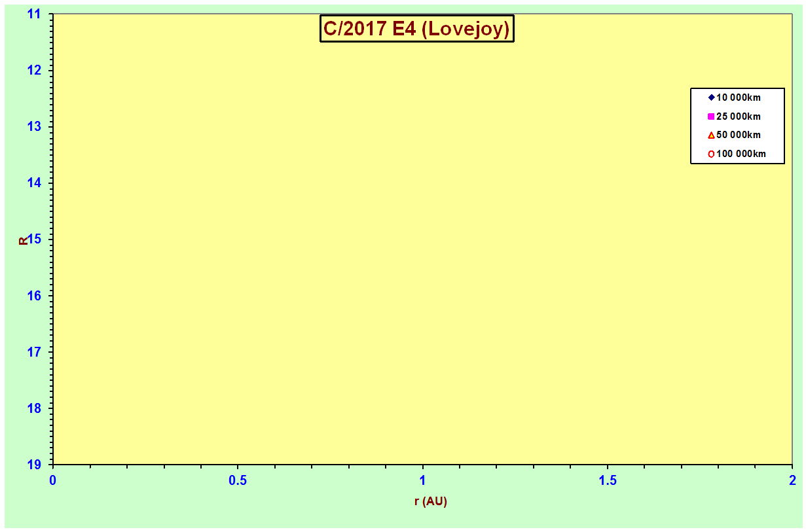Click the magenta square legend marker

tap(711, 116)
